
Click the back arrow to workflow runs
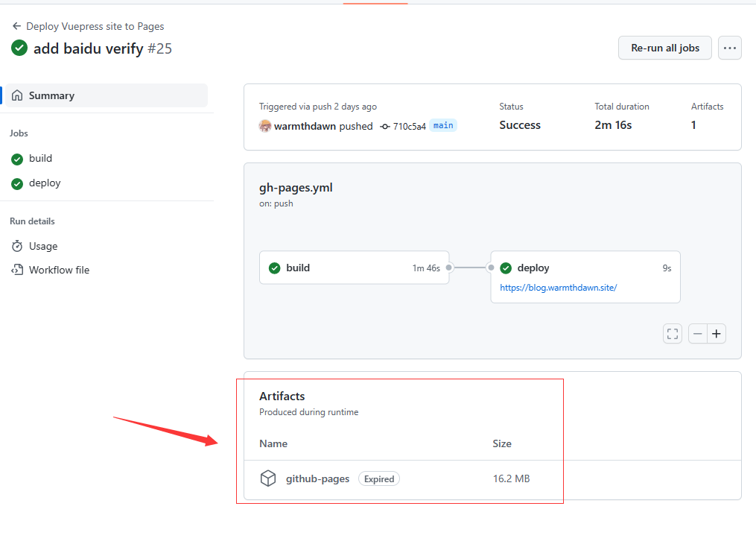pos(16,26)
